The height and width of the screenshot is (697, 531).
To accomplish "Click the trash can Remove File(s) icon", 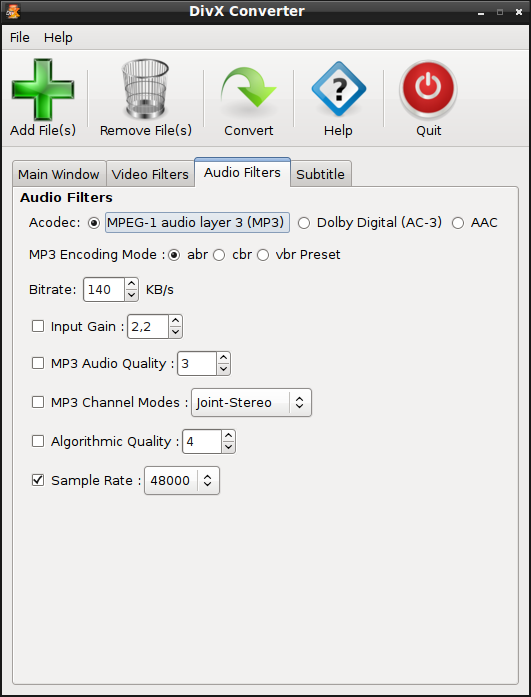I will point(145,89).
